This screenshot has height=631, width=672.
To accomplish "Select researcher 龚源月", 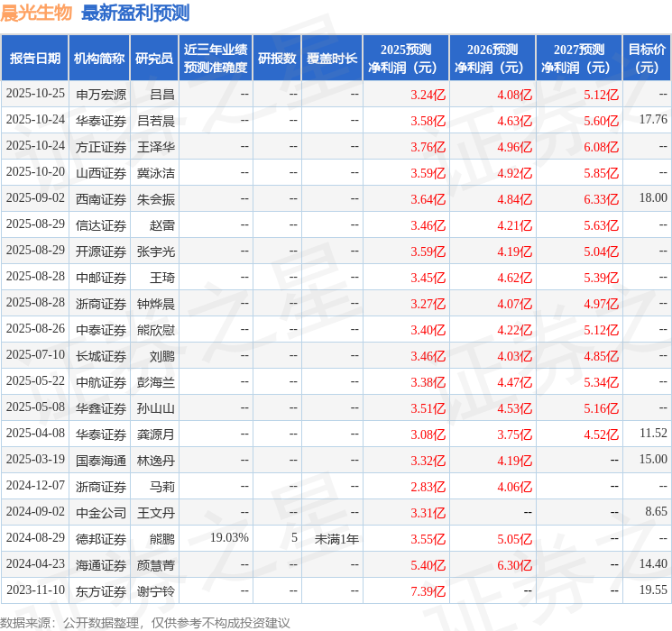I will tap(156, 434).
